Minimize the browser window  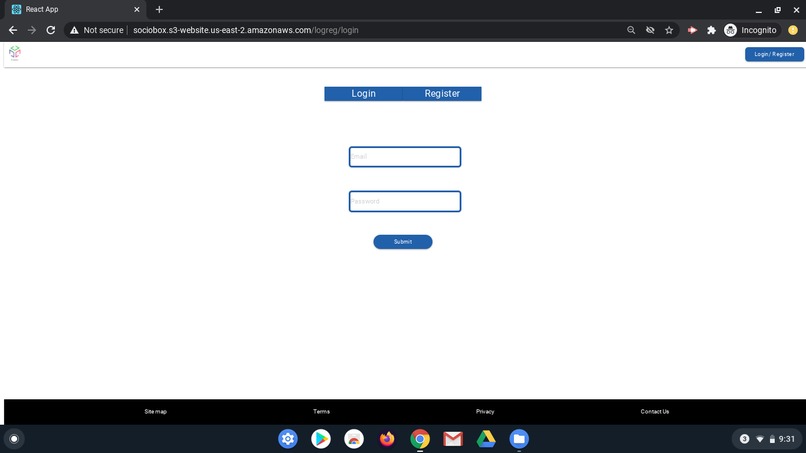[759, 10]
